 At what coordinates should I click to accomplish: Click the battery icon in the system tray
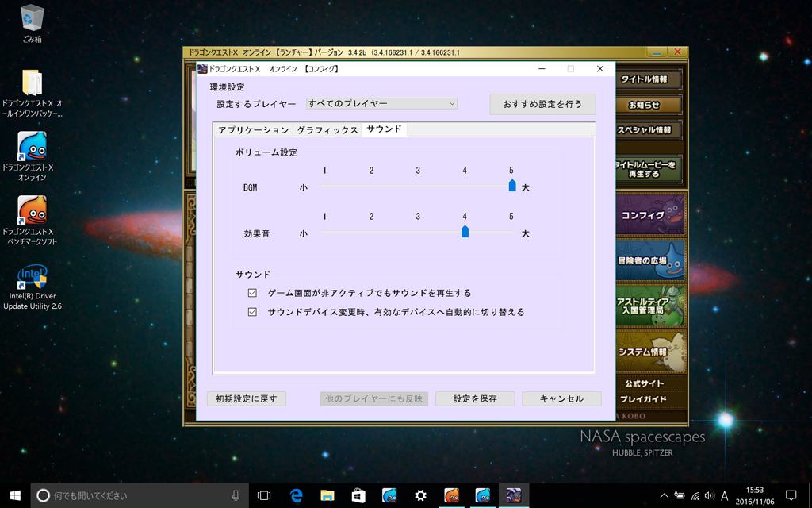[680, 496]
